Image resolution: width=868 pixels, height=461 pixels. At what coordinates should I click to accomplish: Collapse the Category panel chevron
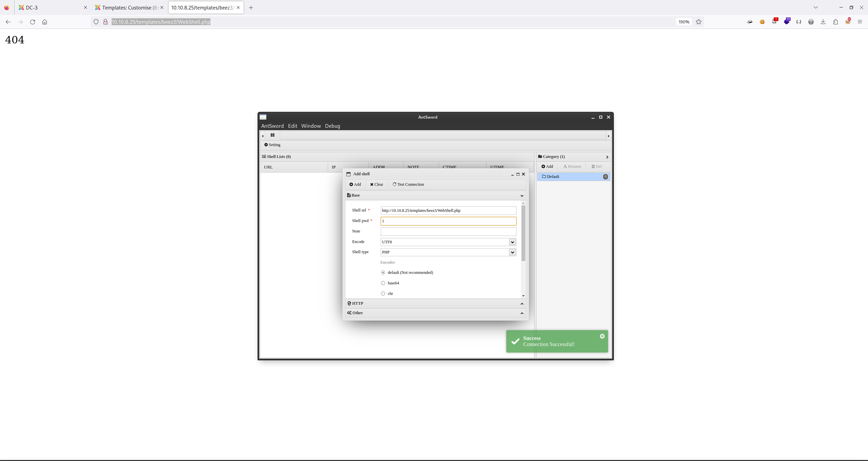click(607, 157)
